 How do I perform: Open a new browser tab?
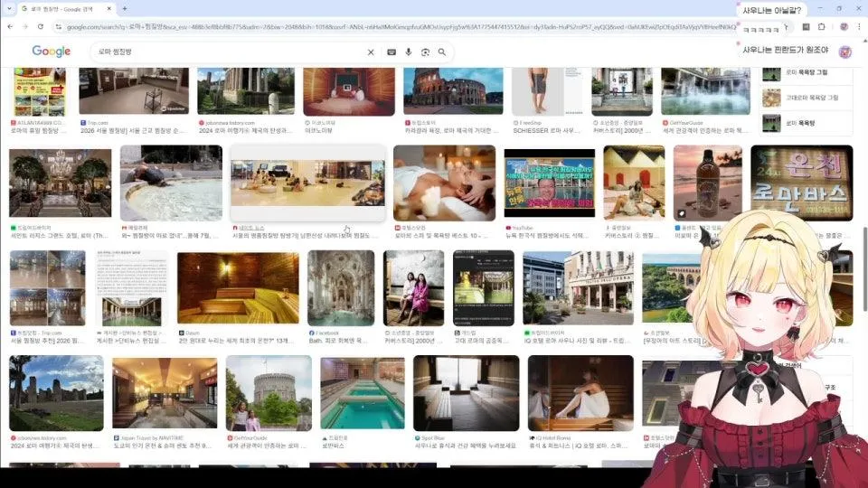[125, 8]
